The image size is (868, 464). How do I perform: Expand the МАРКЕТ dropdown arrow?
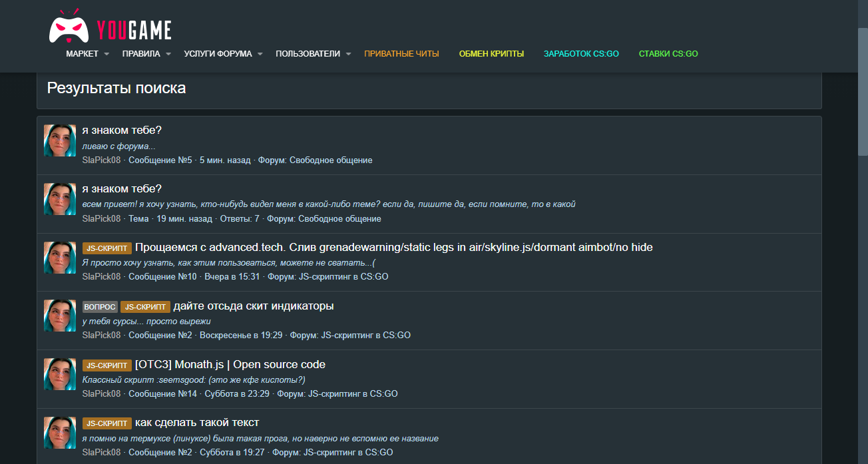(107, 54)
